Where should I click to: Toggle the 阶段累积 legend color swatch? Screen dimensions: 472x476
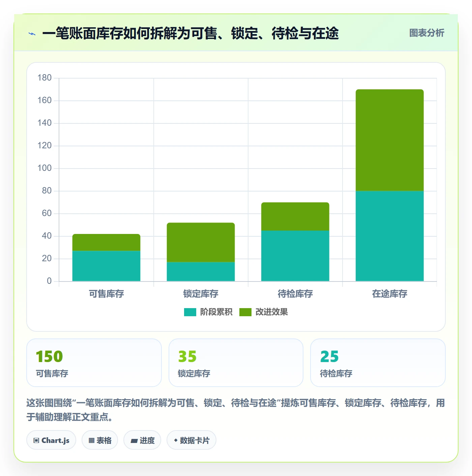coord(190,312)
